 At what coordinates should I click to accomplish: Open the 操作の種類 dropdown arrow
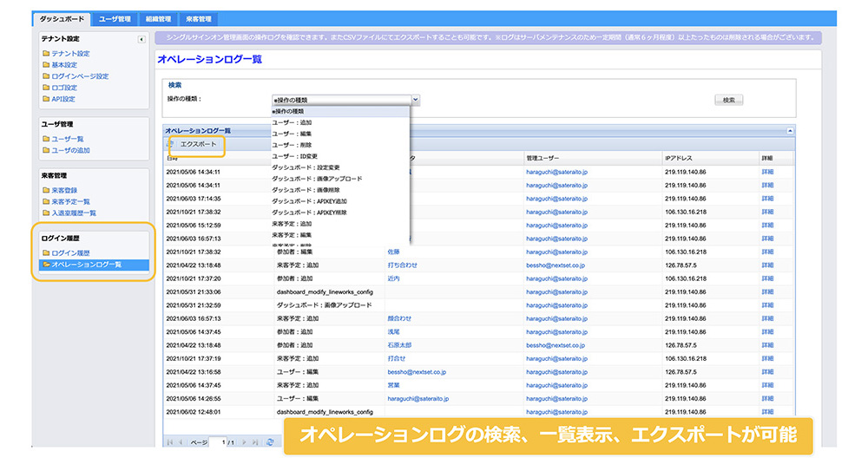point(415,100)
